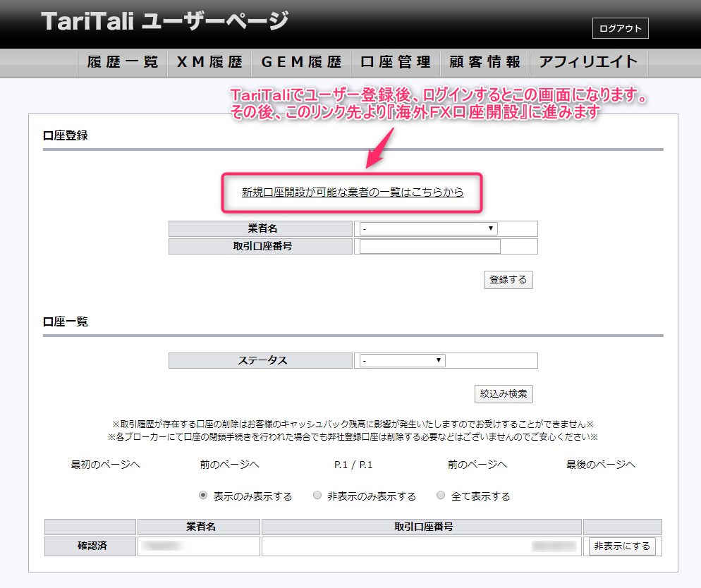Click 非表示にする button in account row
Image resolution: width=701 pixels, height=588 pixels.
coord(621,546)
